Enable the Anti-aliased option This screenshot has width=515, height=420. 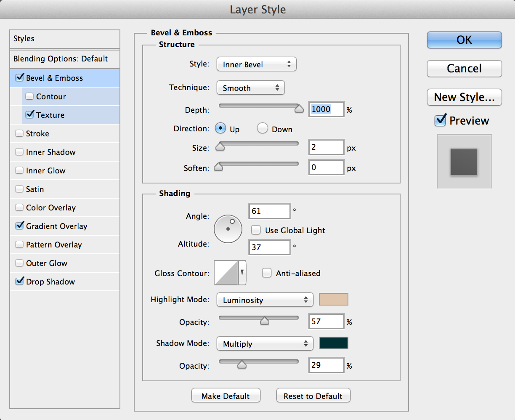click(x=266, y=273)
